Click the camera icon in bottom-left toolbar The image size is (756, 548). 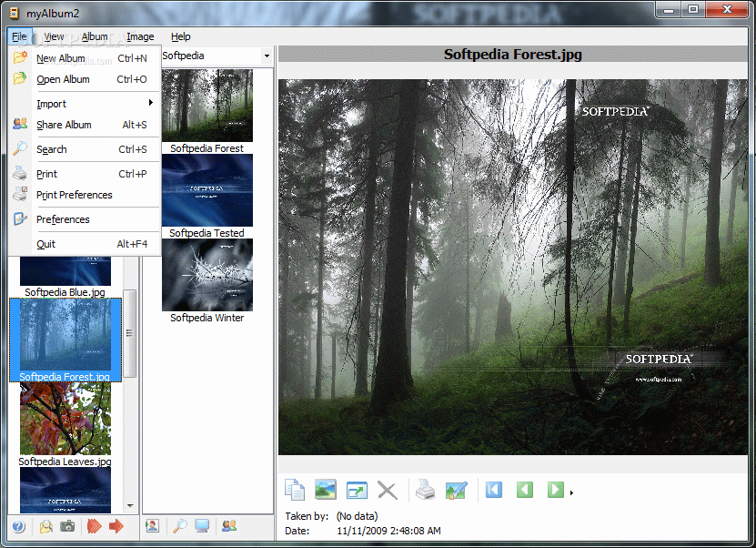click(67, 526)
